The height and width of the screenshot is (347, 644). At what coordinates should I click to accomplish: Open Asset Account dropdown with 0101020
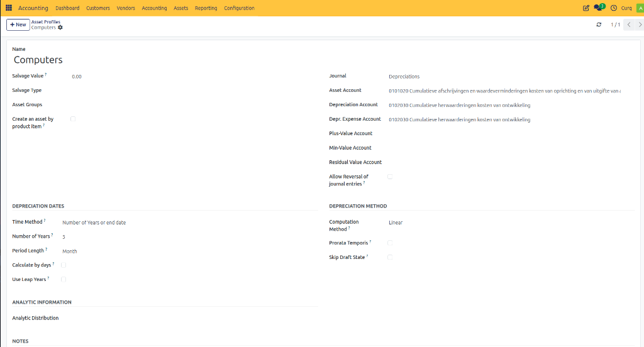tap(511, 91)
